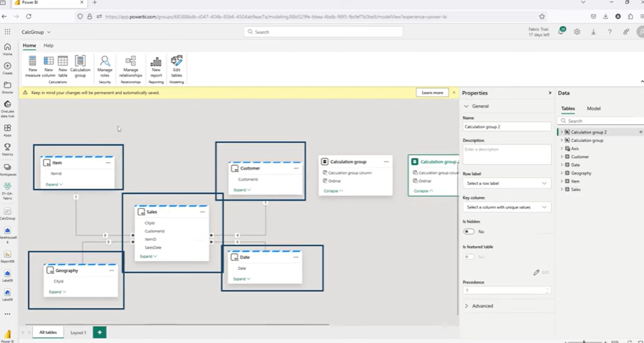Expand the Item table card
The image size is (644, 343).
pos(55,184)
